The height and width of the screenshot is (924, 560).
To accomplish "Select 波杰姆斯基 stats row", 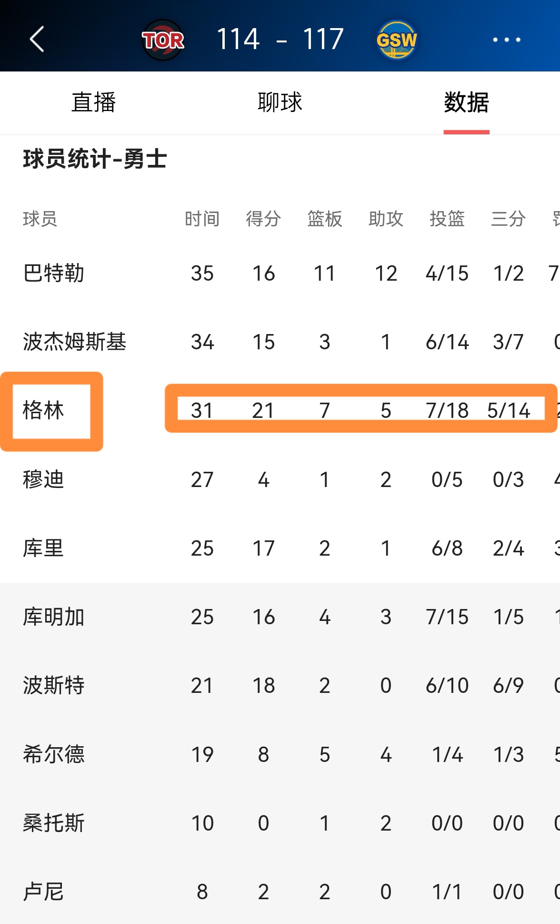I will [x=75, y=341].
